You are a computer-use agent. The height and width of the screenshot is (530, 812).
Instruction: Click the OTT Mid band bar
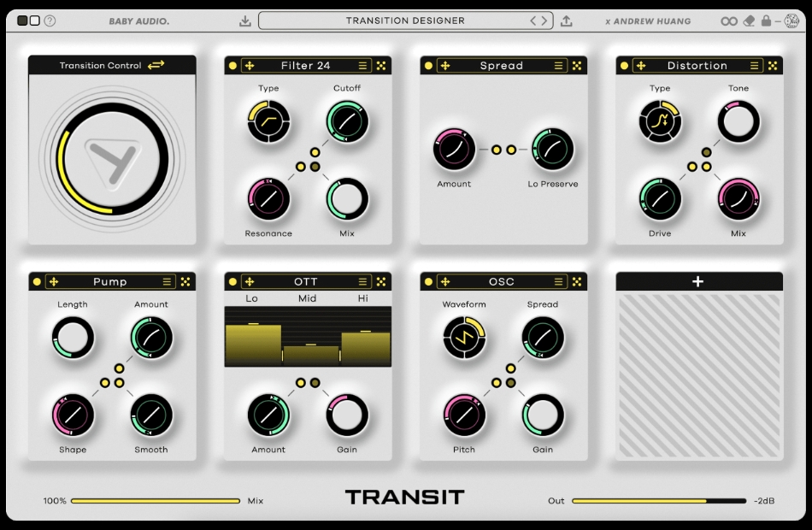pos(311,355)
